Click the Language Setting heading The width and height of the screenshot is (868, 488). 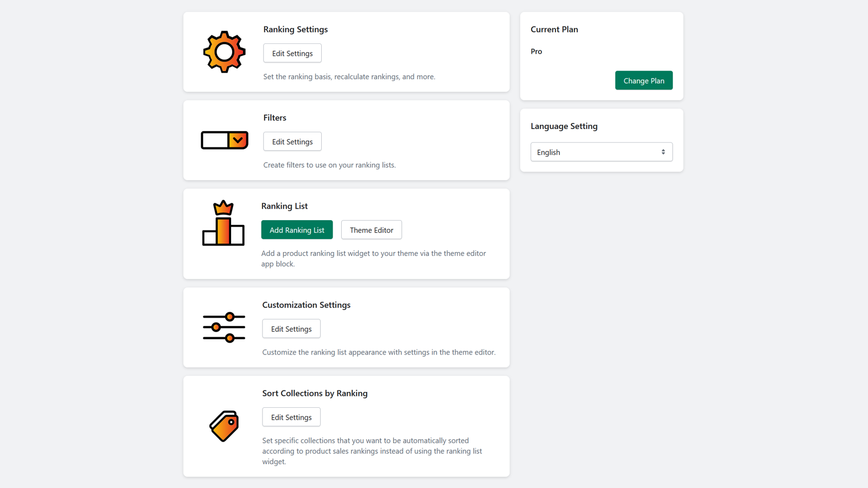564,126
